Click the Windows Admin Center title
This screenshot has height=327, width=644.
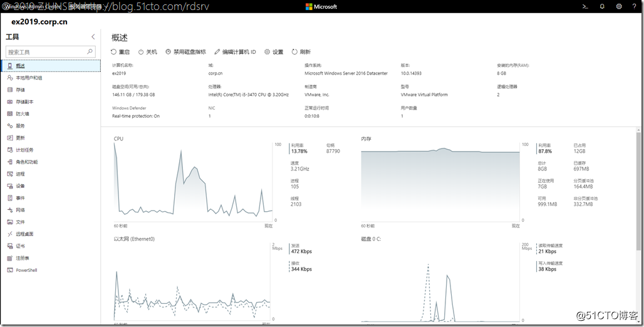point(33,6)
